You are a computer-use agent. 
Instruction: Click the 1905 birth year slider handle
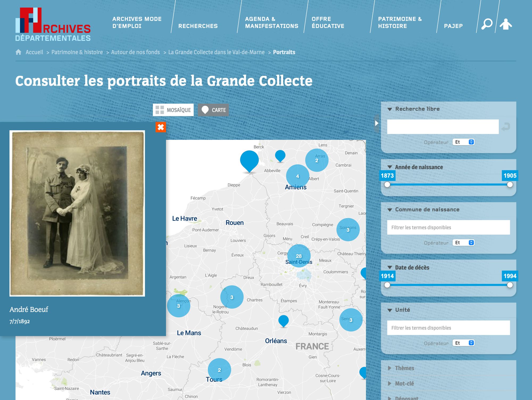pos(510,184)
